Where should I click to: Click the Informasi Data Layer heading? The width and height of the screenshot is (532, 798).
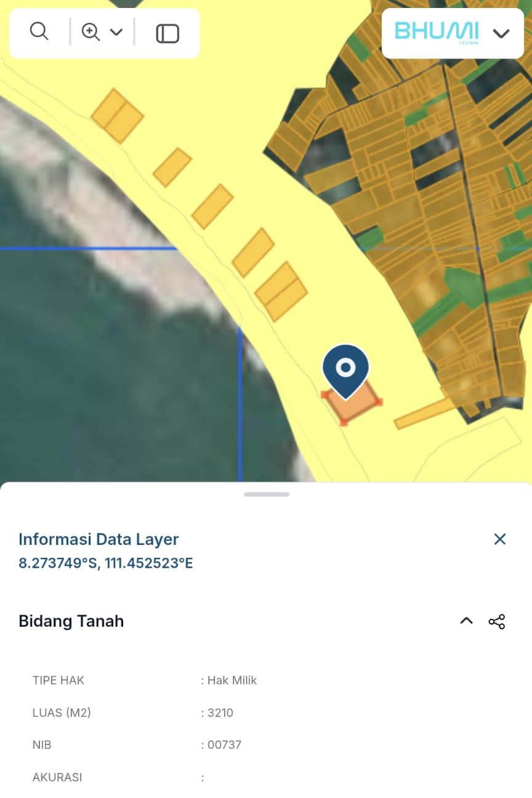pyautogui.click(x=99, y=539)
